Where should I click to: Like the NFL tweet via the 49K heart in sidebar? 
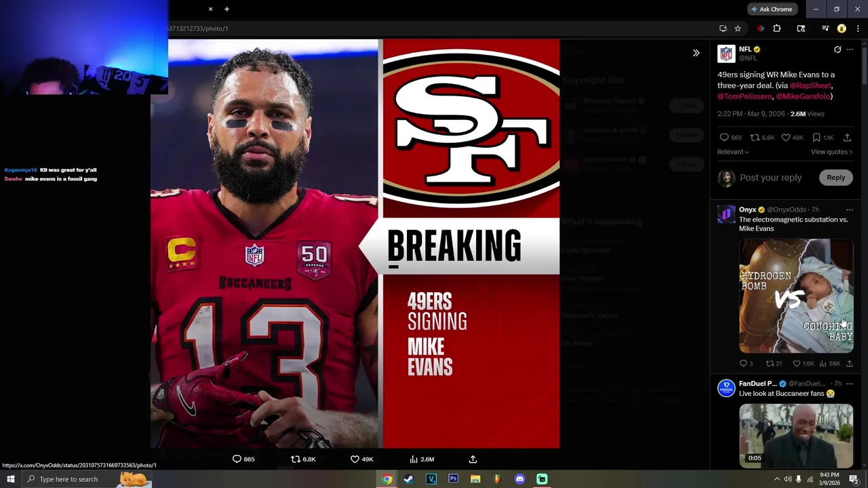click(785, 138)
